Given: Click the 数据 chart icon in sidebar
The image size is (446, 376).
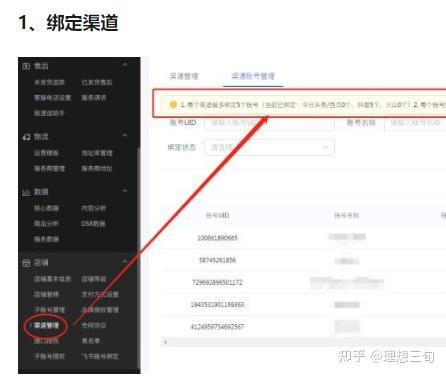Looking at the screenshot, I should click(x=26, y=192).
